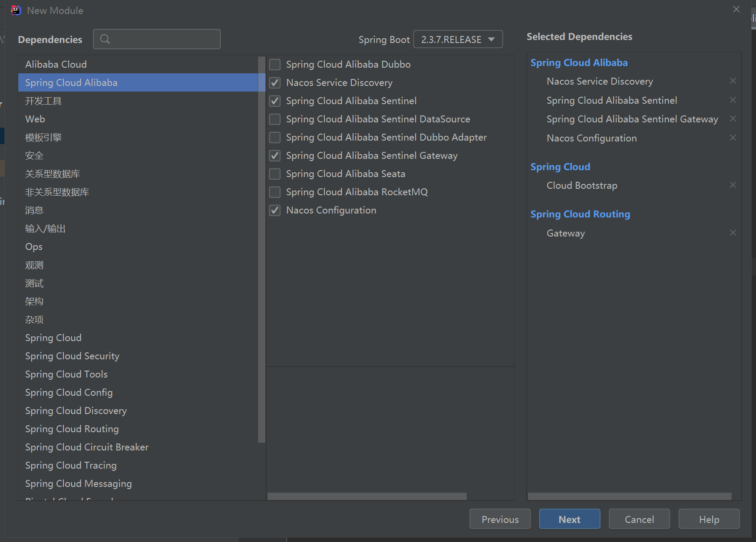Enable Spring Cloud Alibaba Dubbo checkbox

[275, 64]
